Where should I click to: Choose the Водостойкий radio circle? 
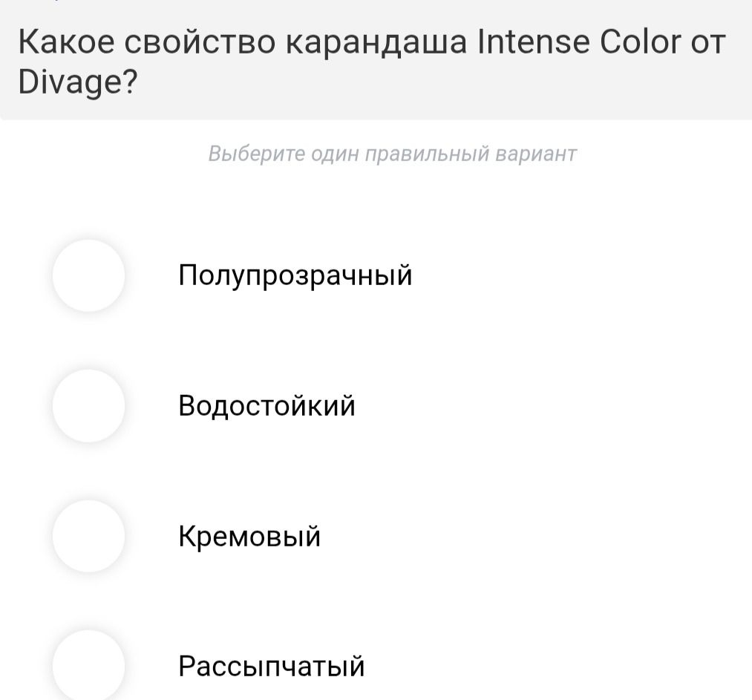click(x=89, y=405)
